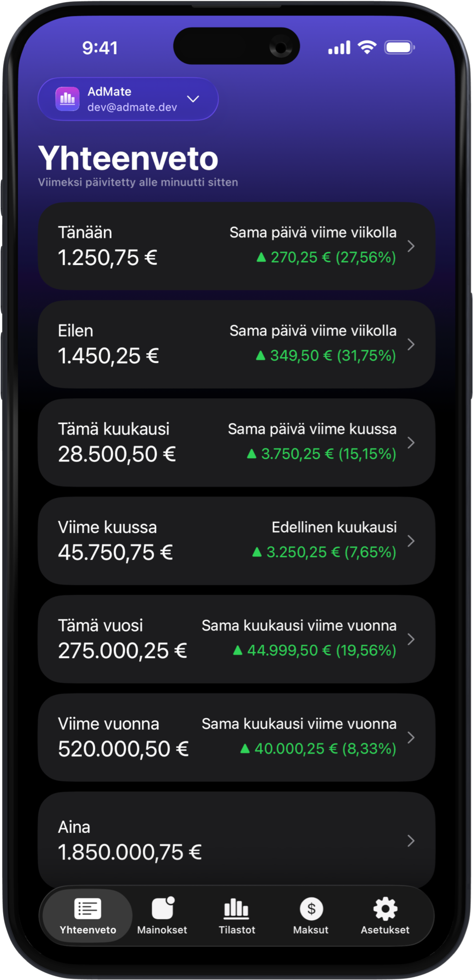
Task: Expand the AdMate account dropdown chevron
Action: pyautogui.click(x=193, y=99)
